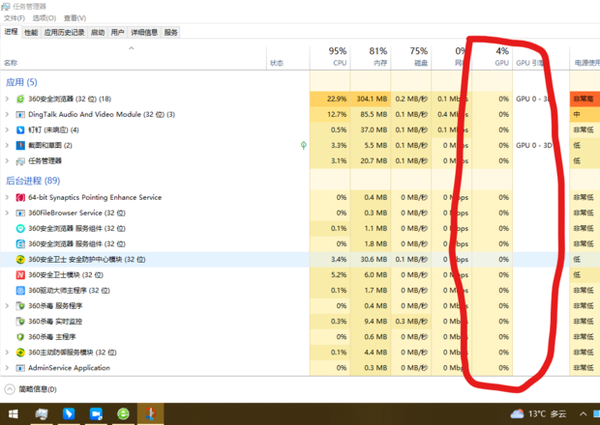Click the 360主动防御服务模块 icon
The image size is (600, 425).
point(20,352)
